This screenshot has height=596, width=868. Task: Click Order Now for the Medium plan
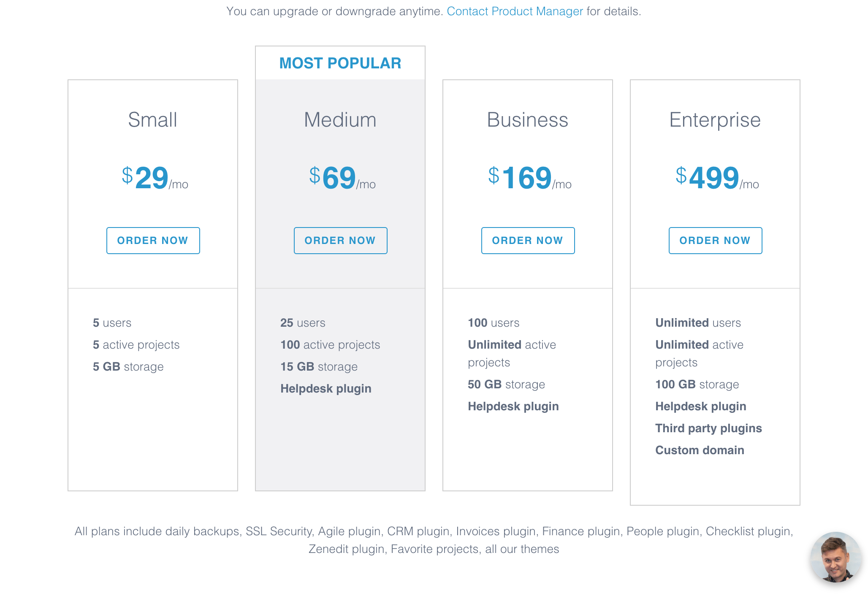click(340, 241)
